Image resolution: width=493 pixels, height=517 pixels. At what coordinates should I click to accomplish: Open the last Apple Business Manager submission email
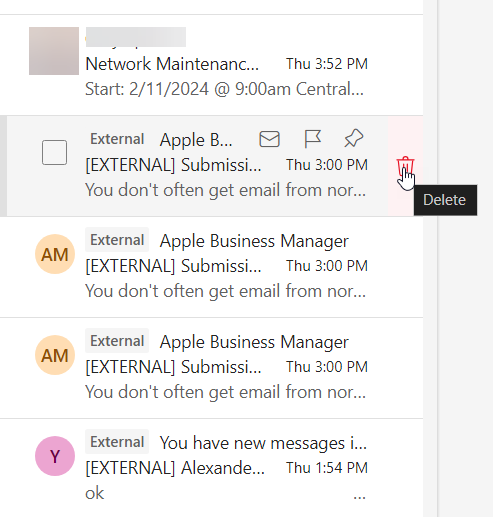(211, 368)
